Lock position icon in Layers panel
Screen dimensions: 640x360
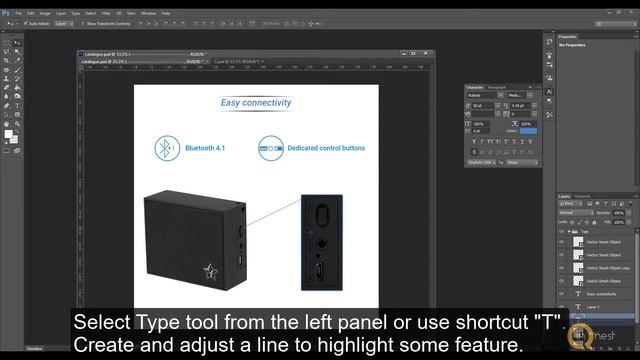pyautogui.click(x=587, y=222)
